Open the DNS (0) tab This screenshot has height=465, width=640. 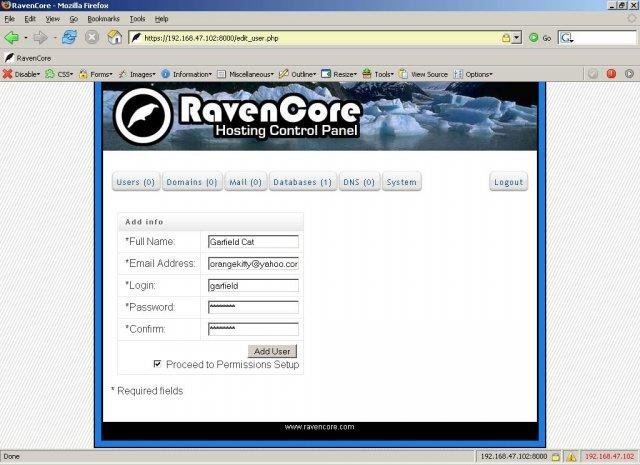(x=359, y=182)
